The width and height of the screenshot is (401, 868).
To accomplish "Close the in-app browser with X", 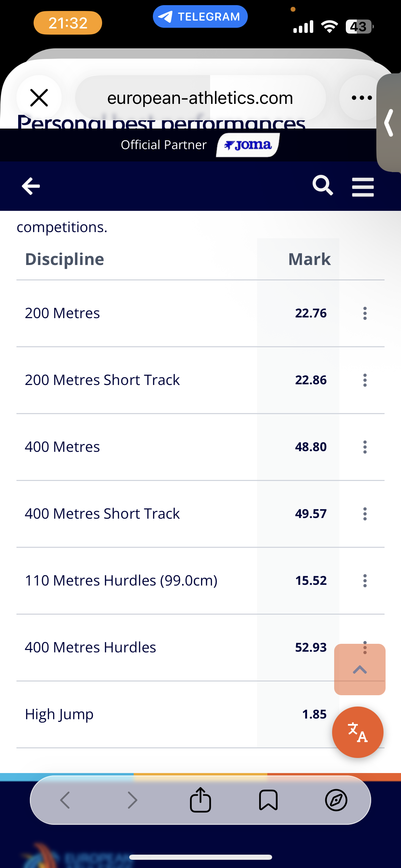I will [39, 98].
